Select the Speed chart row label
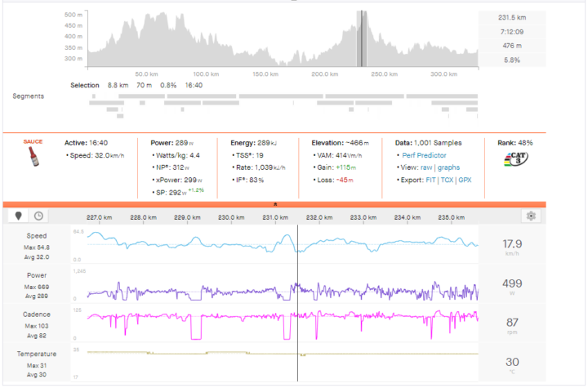The height and width of the screenshot is (388, 588). tap(38, 235)
